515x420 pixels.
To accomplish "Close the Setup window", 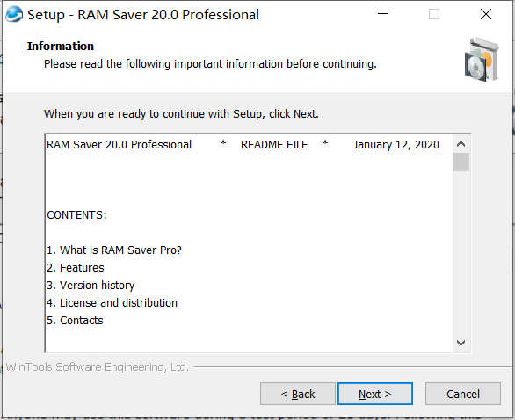I will tap(486, 14).
